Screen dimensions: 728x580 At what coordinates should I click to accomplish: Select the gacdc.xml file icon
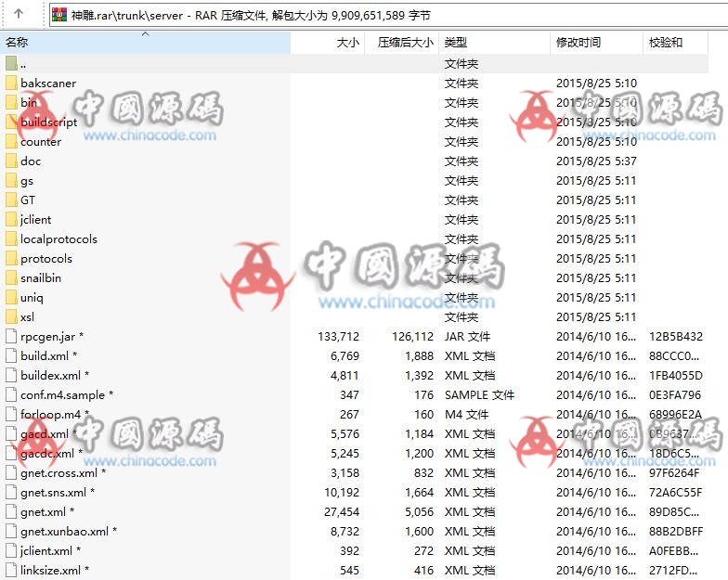pyautogui.click(x=11, y=453)
